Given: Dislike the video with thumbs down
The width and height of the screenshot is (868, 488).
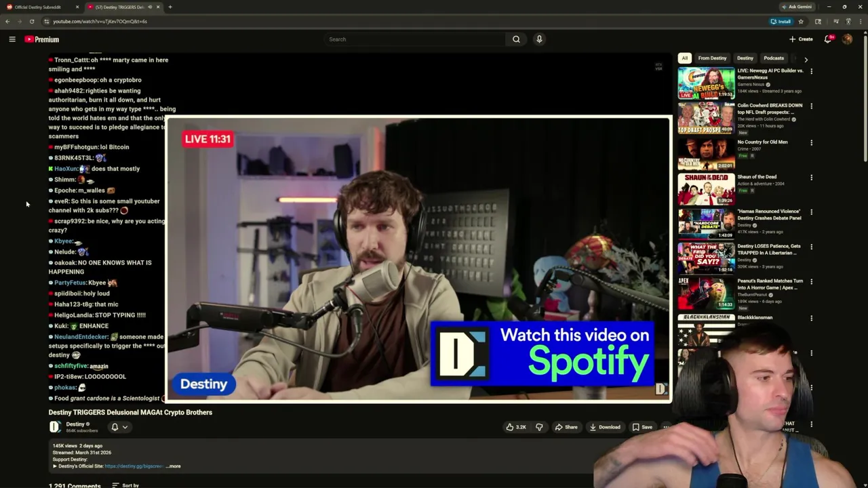Looking at the screenshot, I should tap(539, 427).
